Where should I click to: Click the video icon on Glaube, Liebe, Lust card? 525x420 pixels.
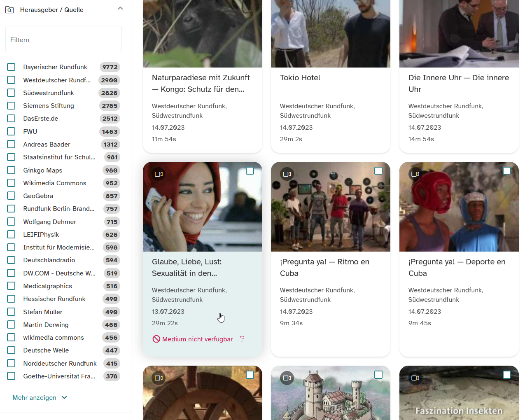tap(159, 174)
